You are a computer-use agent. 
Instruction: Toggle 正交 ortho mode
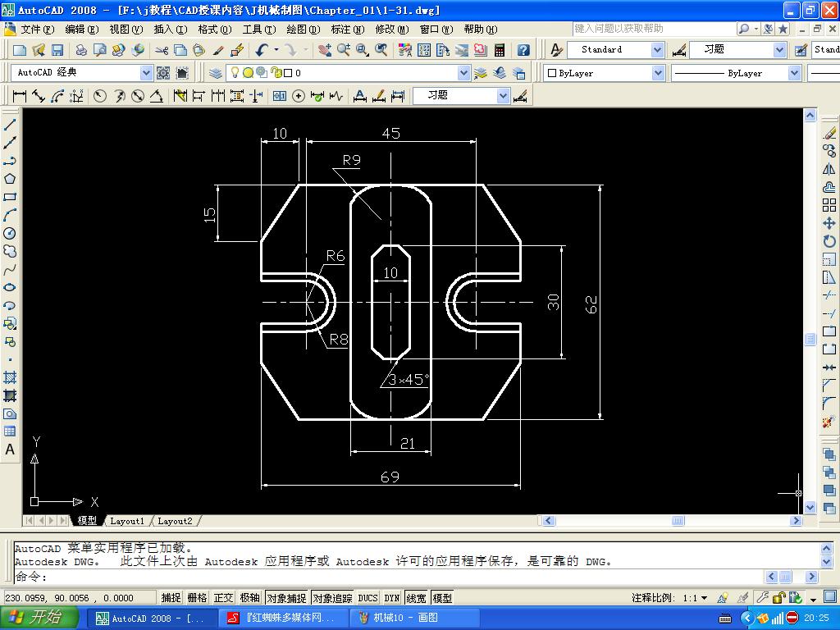pos(223,598)
